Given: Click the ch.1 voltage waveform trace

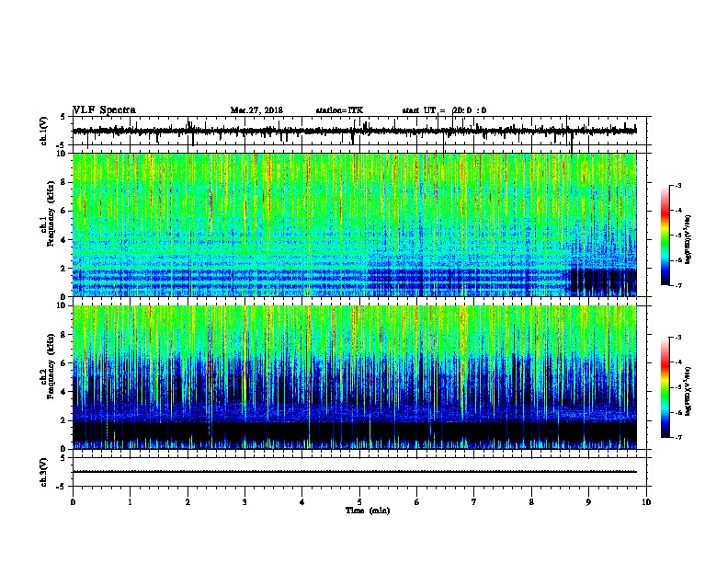Looking at the screenshot, I should (x=354, y=131).
